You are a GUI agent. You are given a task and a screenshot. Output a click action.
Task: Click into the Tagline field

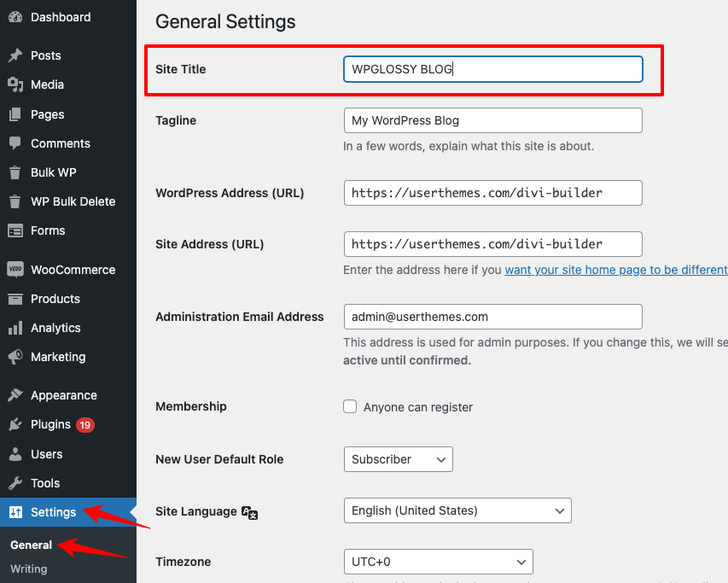[x=493, y=120]
